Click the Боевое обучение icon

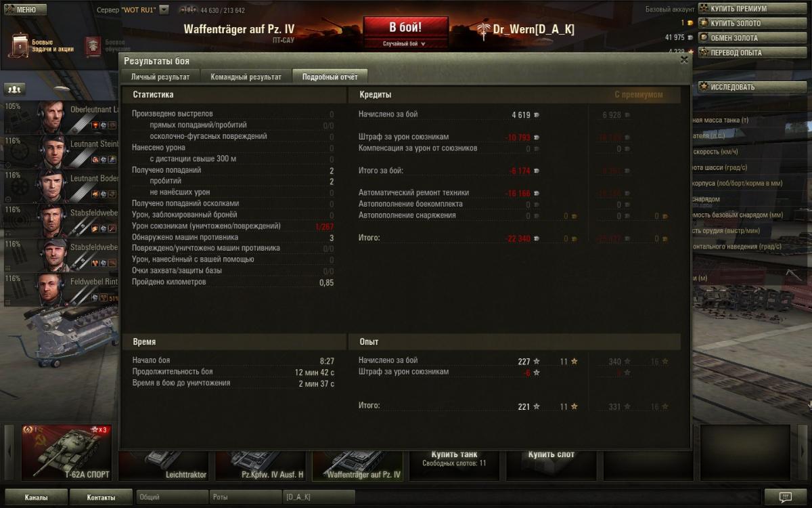click(x=93, y=46)
